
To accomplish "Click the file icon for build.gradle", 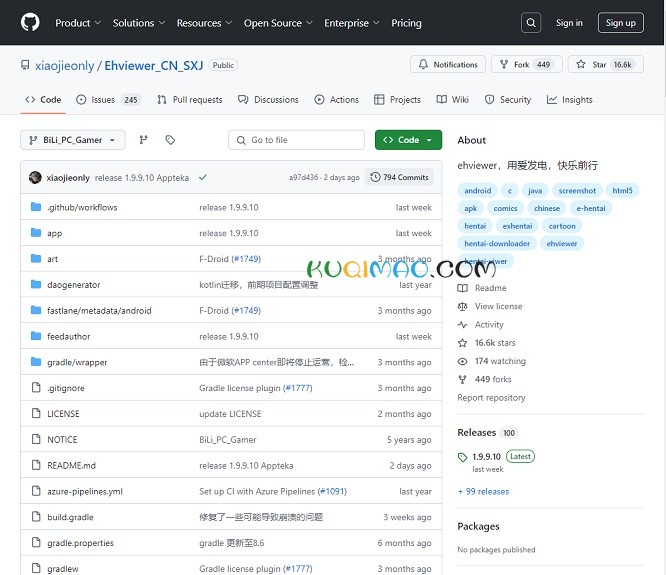I will tap(36, 516).
